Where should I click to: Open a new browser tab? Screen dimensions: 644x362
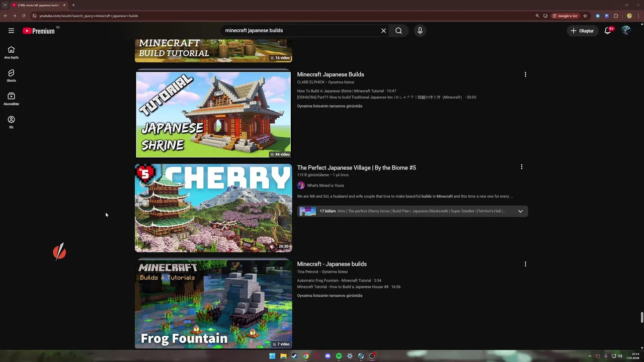click(x=73, y=5)
